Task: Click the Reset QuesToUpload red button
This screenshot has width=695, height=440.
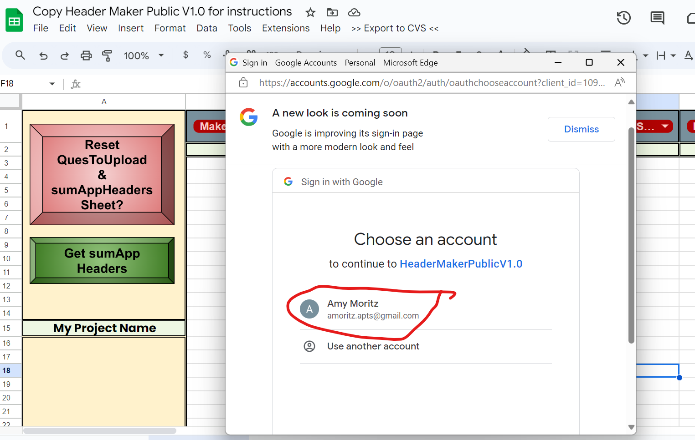Action: 102,175
